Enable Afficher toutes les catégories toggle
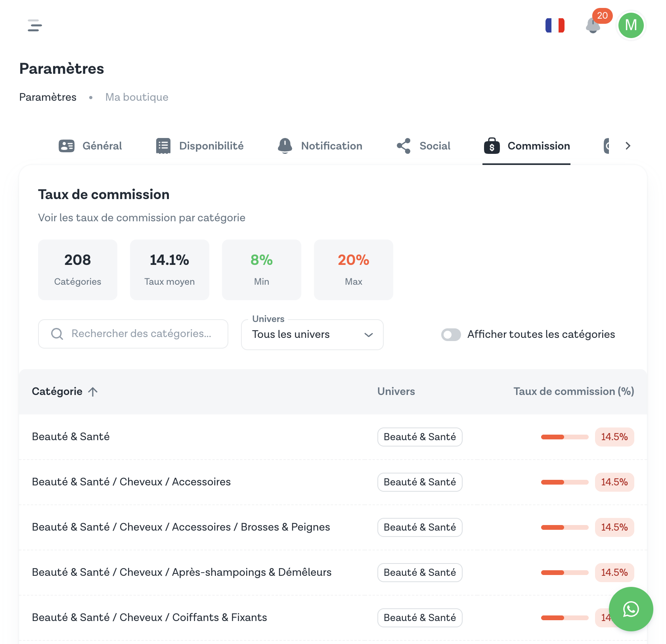The height and width of the screenshot is (644, 666). [x=451, y=334]
